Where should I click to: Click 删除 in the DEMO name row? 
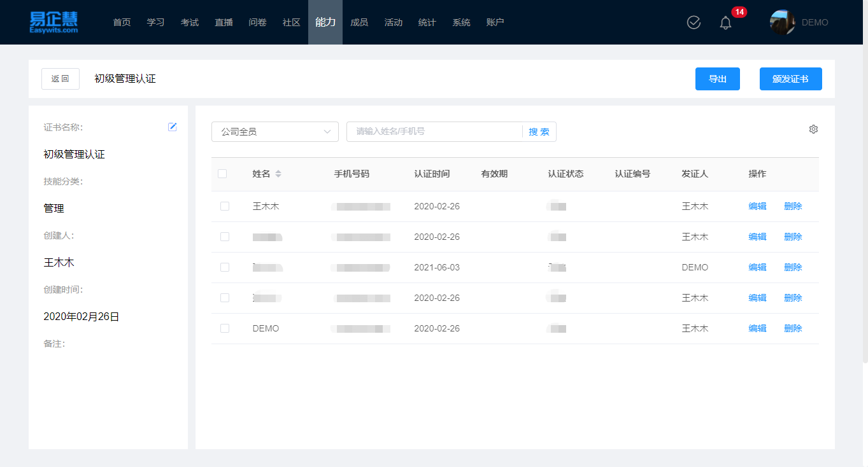point(793,328)
